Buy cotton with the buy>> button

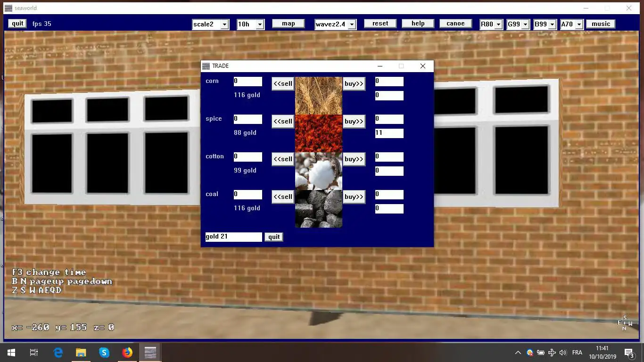(354, 159)
